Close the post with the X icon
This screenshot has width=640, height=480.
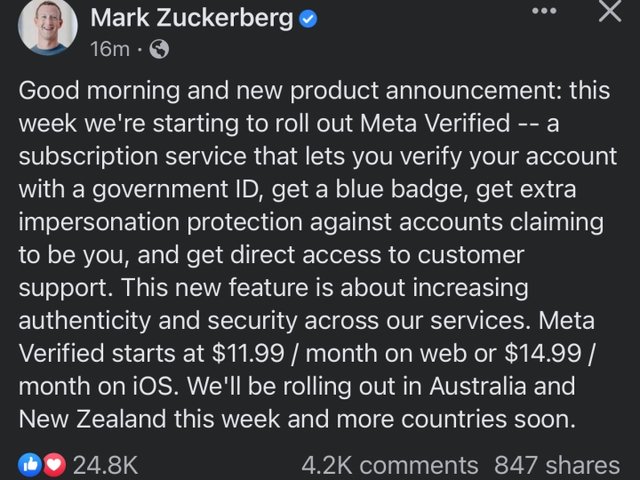[609, 13]
